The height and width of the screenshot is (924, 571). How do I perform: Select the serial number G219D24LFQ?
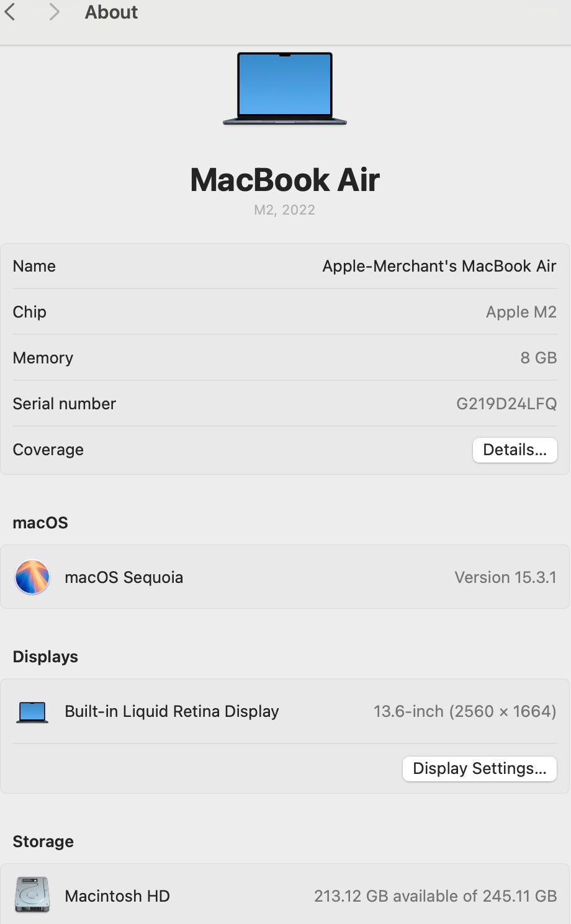click(506, 404)
